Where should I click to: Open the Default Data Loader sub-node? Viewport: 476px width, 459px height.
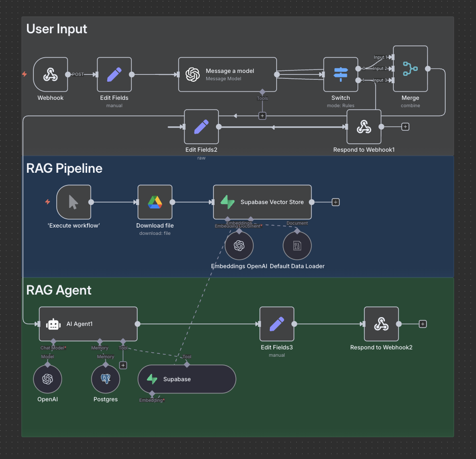click(297, 246)
